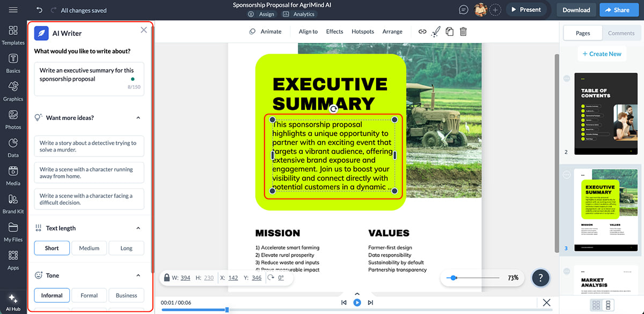Duplicate the selection using the copy icon
Viewport: 644px width, 314px height.
pos(450,32)
